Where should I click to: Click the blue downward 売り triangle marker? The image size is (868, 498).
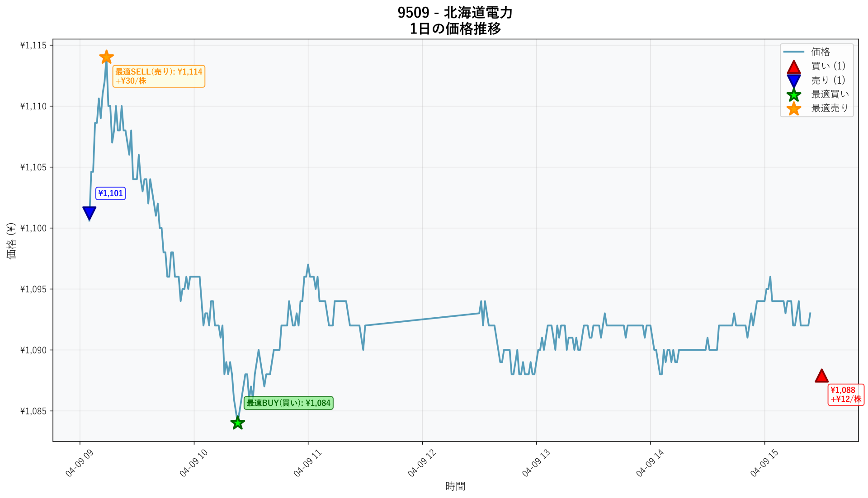pos(90,211)
